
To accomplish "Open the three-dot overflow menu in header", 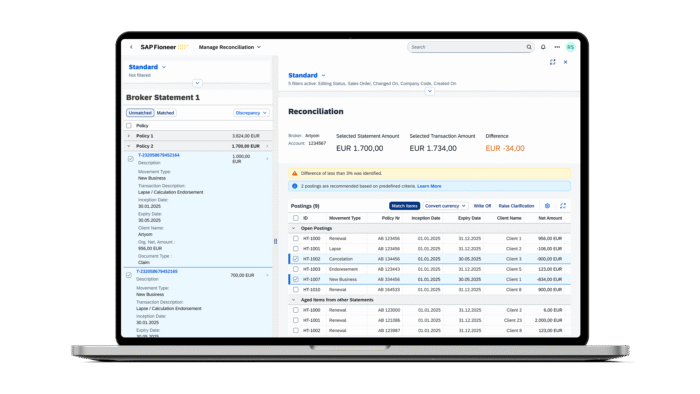I will point(557,47).
